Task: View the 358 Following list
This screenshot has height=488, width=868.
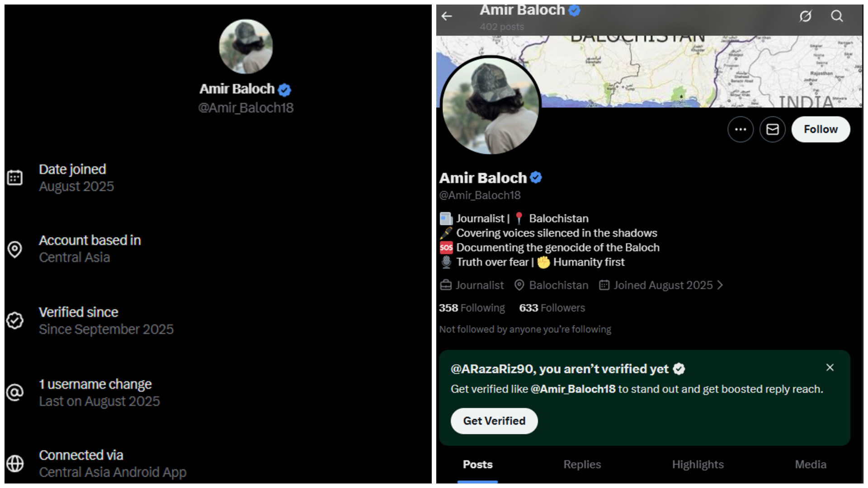Action: (x=472, y=308)
